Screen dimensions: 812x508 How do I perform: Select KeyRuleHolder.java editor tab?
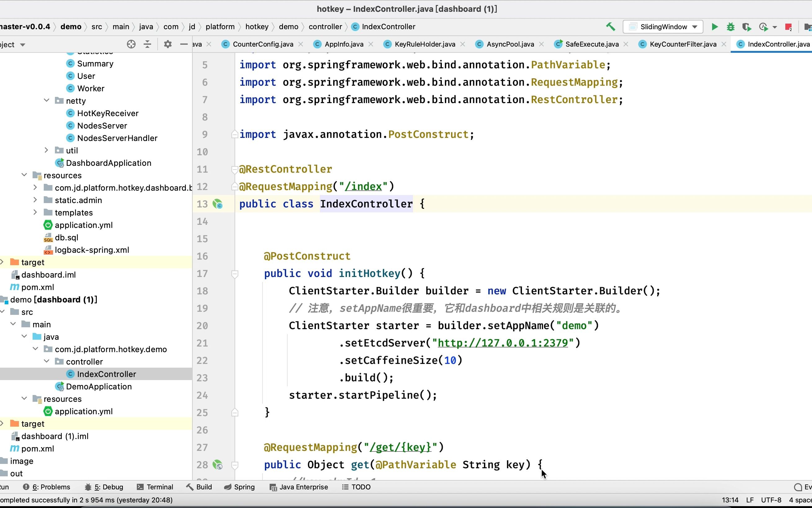click(426, 44)
